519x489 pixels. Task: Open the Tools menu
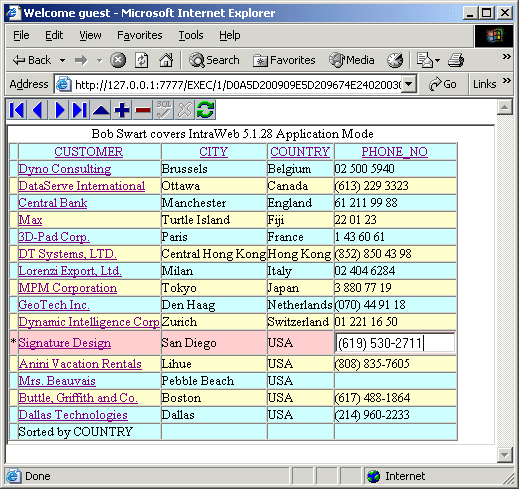click(x=191, y=35)
